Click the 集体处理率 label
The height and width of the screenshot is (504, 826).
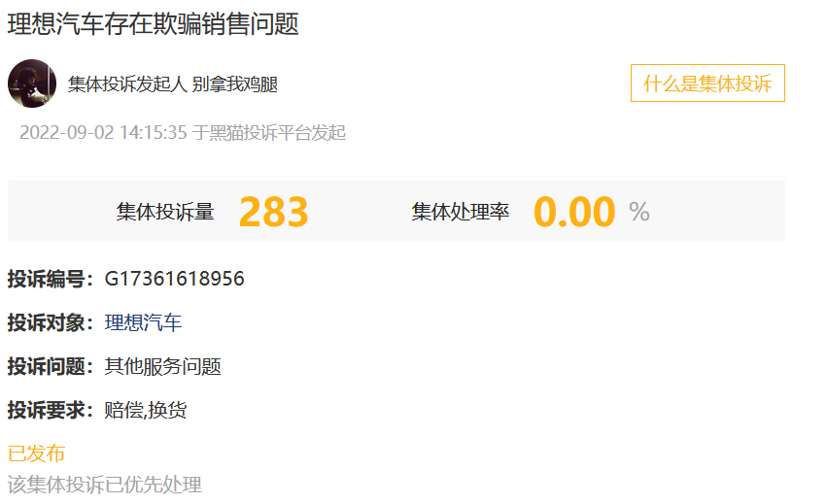pyautogui.click(x=460, y=212)
